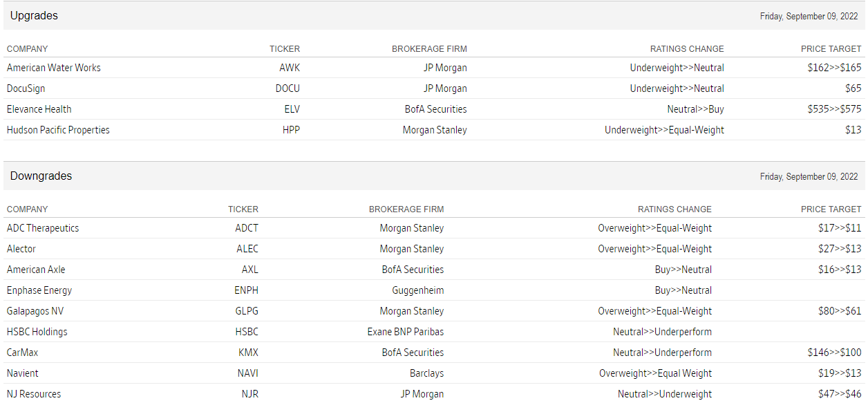Image resolution: width=868 pixels, height=403 pixels.
Task: Click Hudson Pacific Properties in Upgrades
Action: pyautogui.click(x=58, y=130)
